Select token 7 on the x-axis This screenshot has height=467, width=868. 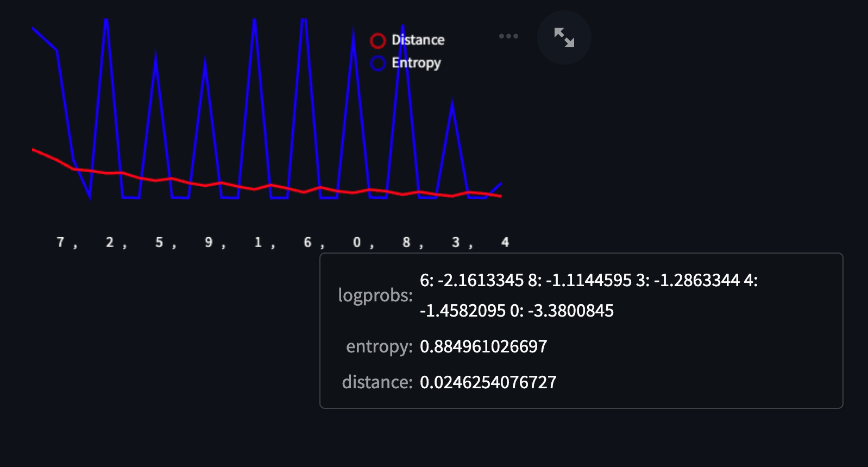coord(60,242)
